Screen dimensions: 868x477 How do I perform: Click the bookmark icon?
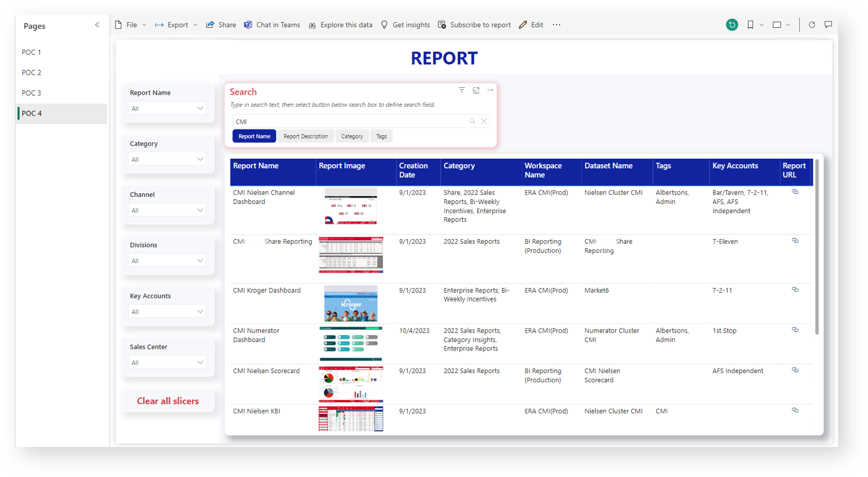click(750, 25)
